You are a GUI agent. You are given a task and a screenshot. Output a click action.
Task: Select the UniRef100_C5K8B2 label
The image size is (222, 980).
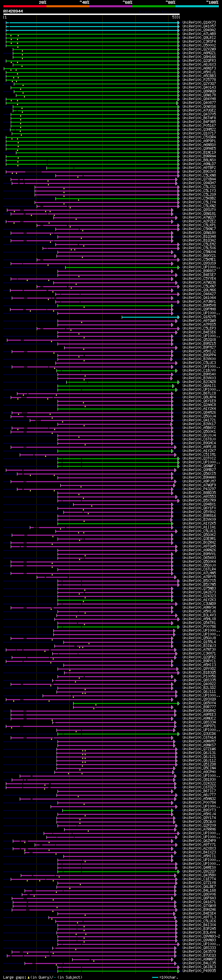coord(199,198)
